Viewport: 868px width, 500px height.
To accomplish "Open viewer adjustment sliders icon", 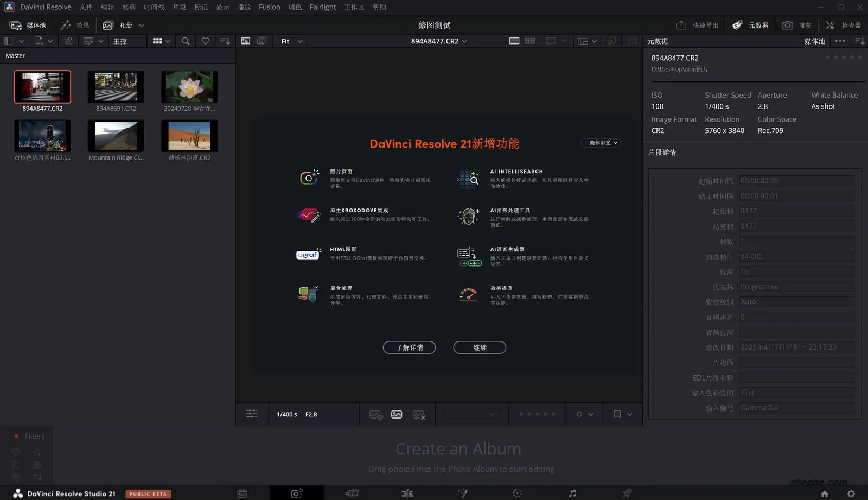I will [x=252, y=414].
